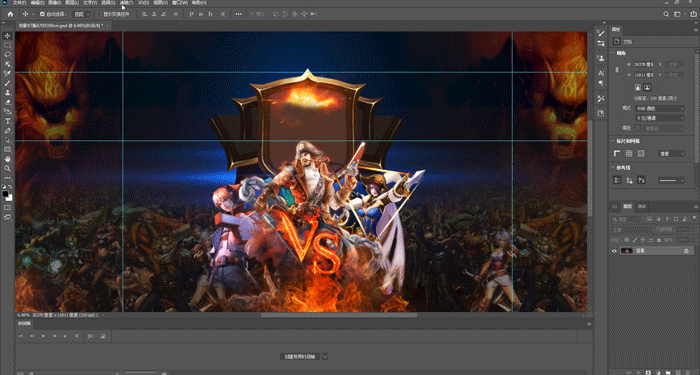
Task: Click the lock icon on background layer
Action: click(687, 251)
